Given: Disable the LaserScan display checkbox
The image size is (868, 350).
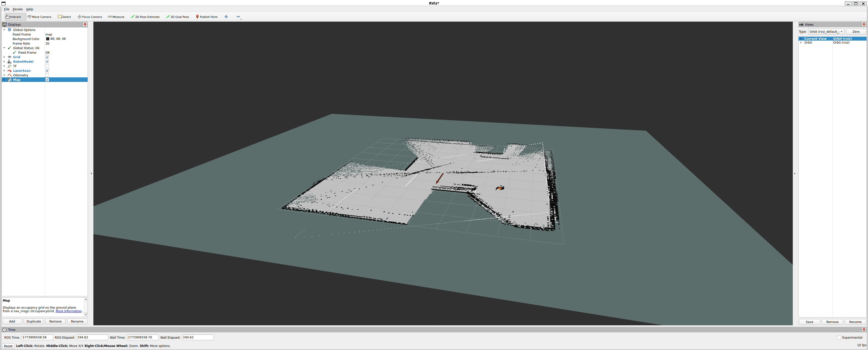Looking at the screenshot, I should pos(47,71).
